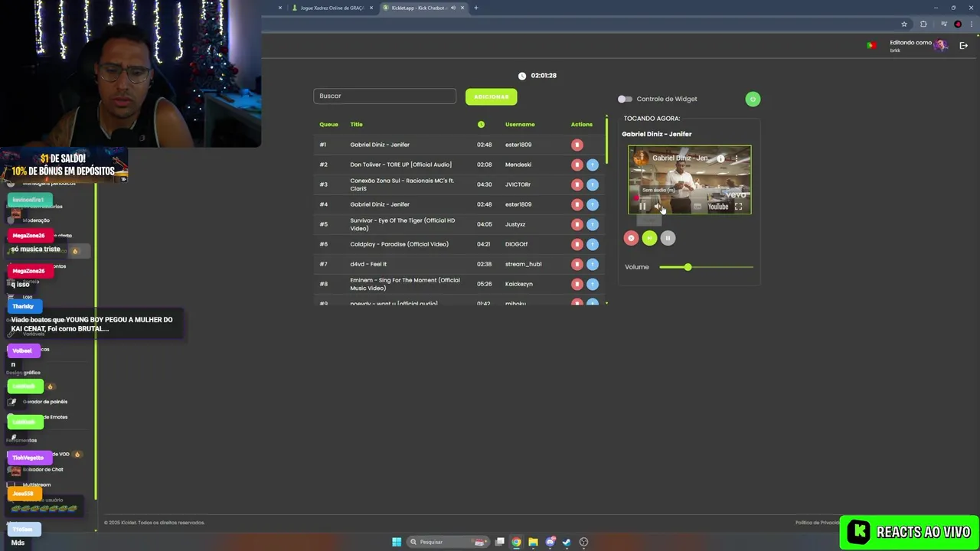Sort by Queue column header
The width and height of the screenshot is (980, 551).
pyautogui.click(x=328, y=124)
